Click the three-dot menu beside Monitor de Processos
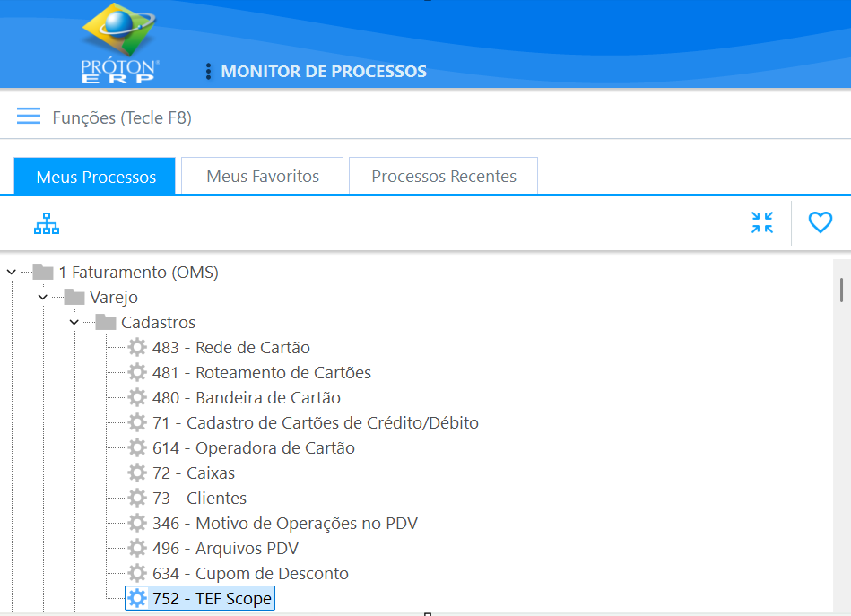The width and height of the screenshot is (851, 616). (x=208, y=72)
